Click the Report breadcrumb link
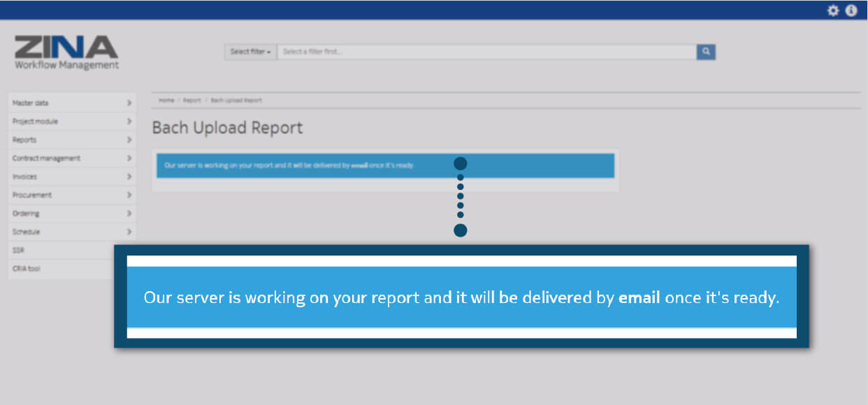The image size is (868, 405). point(191,101)
